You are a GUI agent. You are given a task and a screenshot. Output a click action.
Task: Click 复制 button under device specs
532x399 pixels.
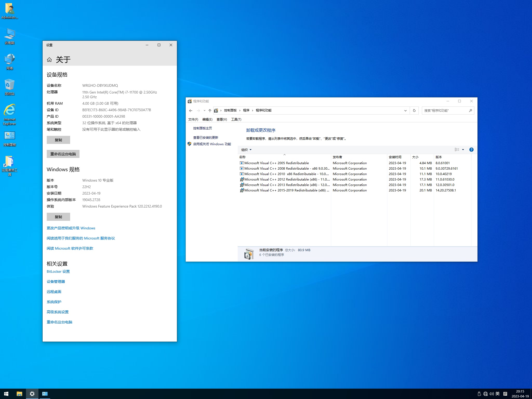pyautogui.click(x=58, y=140)
